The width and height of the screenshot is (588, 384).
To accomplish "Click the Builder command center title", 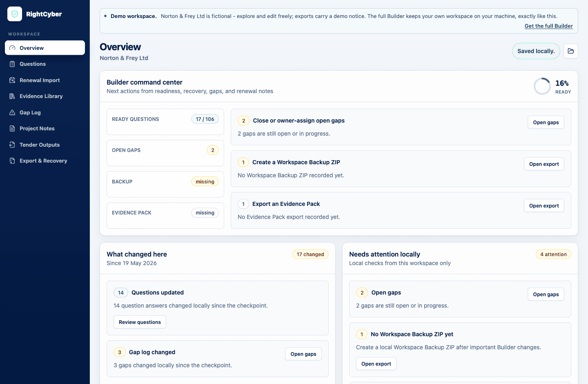I will point(145,83).
